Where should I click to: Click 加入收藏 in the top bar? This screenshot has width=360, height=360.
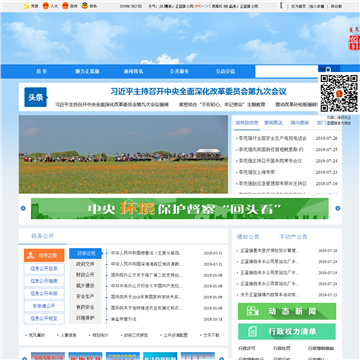[x=316, y=6]
